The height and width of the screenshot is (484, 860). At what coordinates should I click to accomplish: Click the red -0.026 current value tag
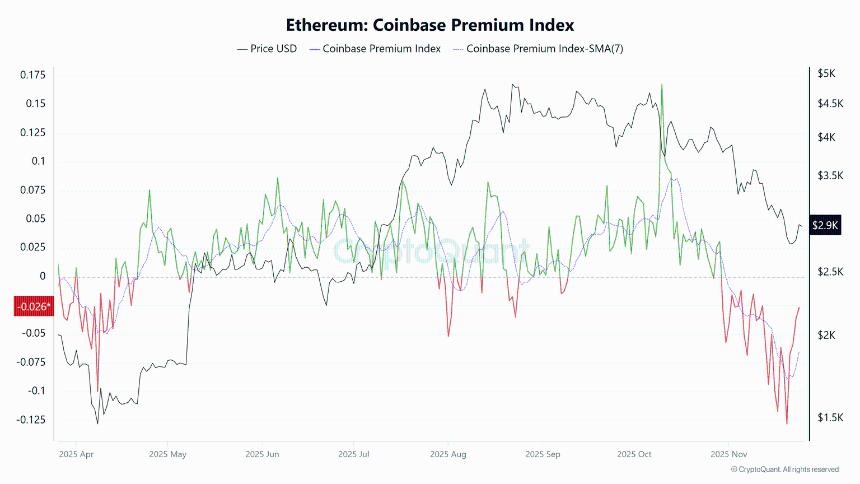click(31, 306)
